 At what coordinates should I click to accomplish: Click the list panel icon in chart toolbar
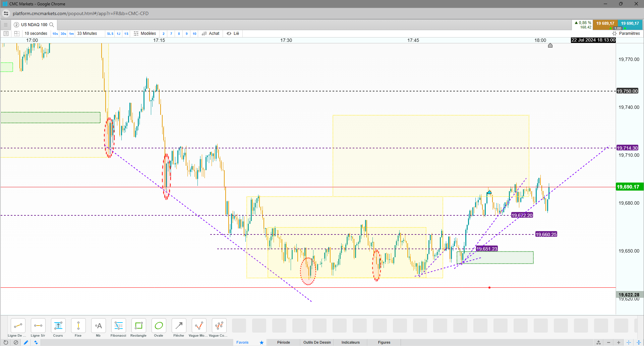6,33
